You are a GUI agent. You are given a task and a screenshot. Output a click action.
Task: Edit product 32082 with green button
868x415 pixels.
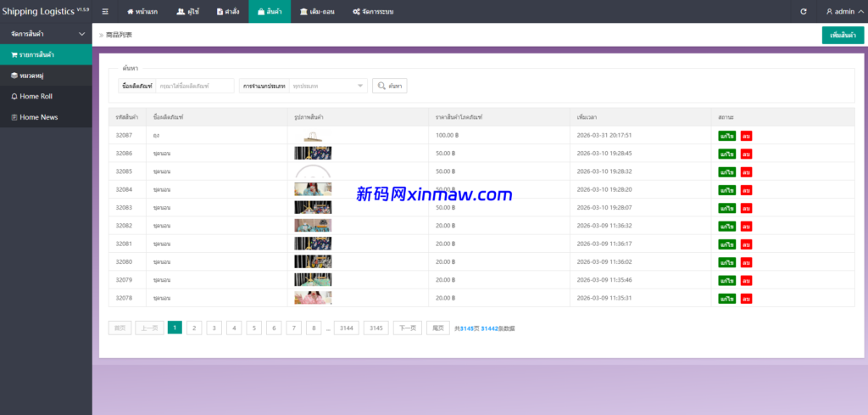(726, 226)
